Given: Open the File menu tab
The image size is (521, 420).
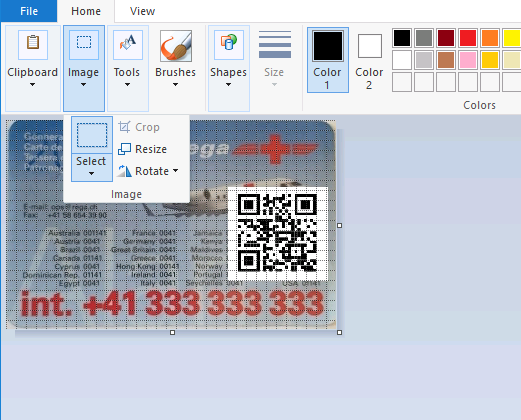Looking at the screenshot, I should click(29, 11).
